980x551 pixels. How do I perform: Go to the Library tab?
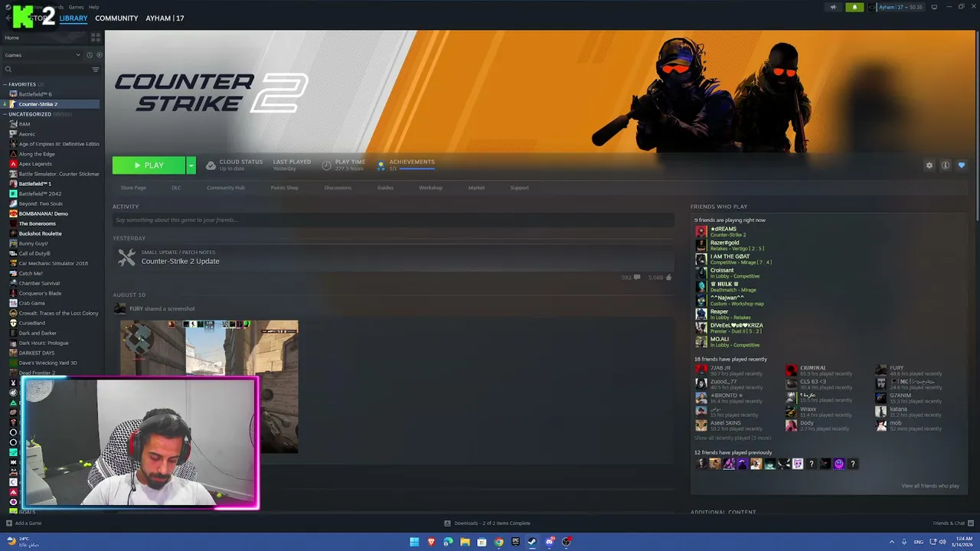click(73, 18)
